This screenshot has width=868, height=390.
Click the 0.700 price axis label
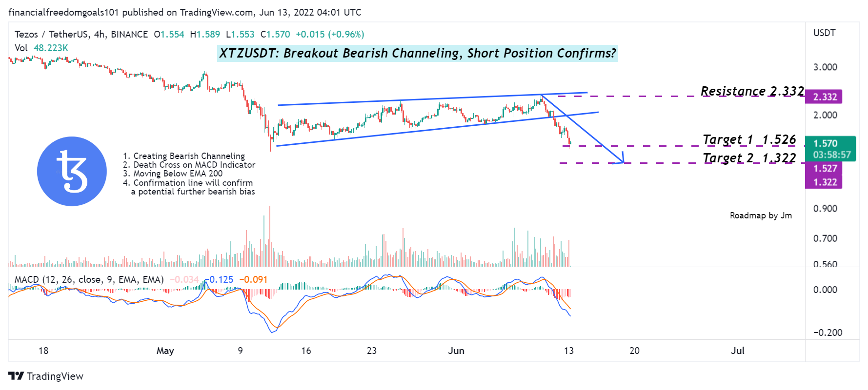[x=825, y=238]
